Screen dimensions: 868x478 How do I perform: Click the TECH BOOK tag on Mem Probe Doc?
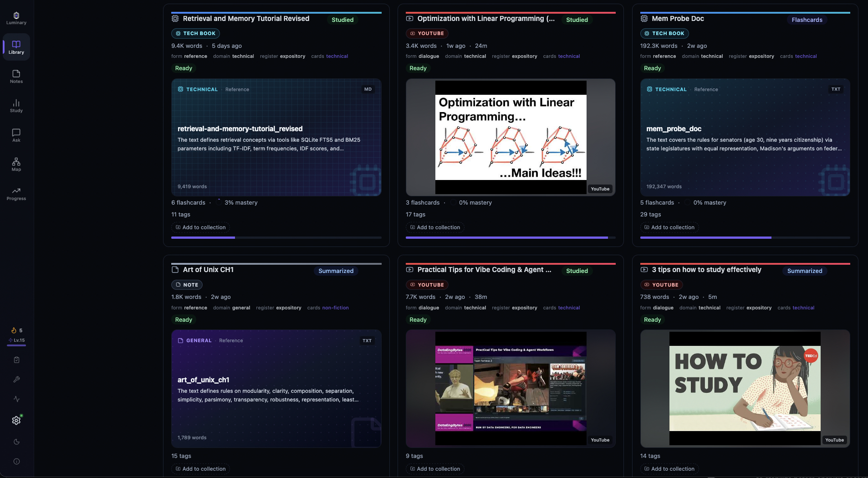coord(664,33)
